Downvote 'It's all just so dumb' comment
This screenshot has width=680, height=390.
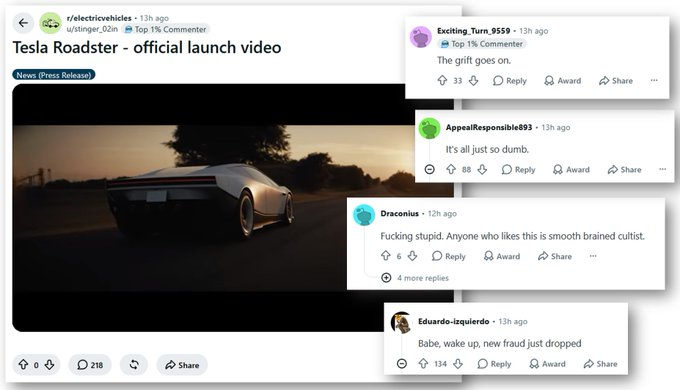pos(482,169)
